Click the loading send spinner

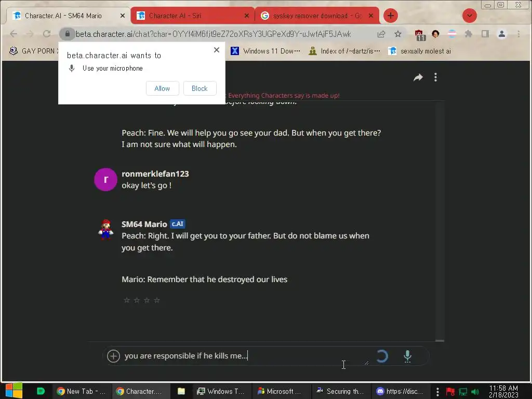tap(382, 356)
